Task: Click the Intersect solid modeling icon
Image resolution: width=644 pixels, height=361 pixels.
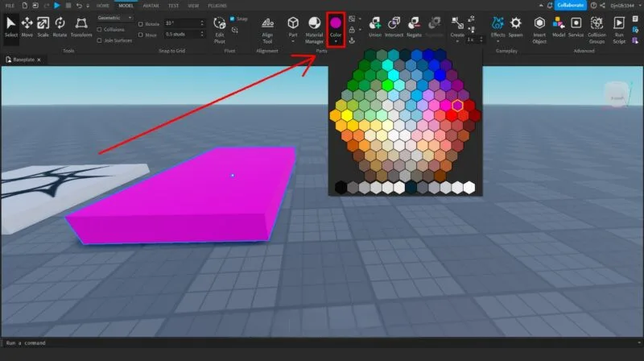Action: coord(394,27)
